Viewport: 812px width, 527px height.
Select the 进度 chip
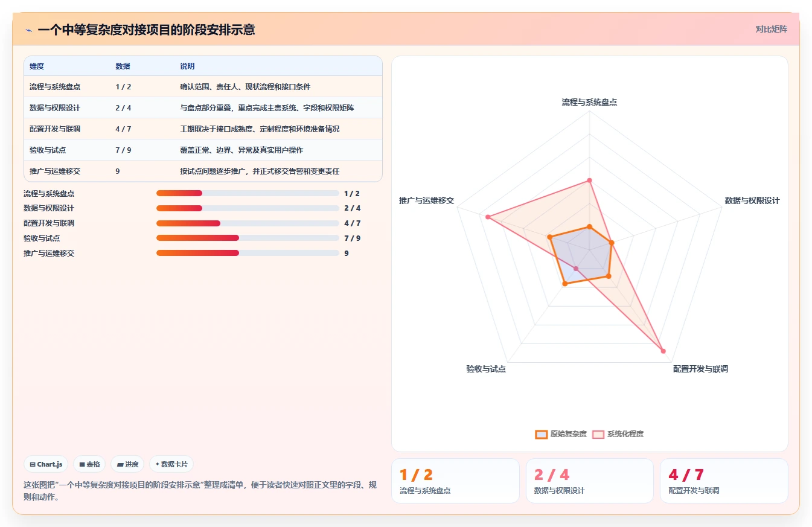point(127,464)
